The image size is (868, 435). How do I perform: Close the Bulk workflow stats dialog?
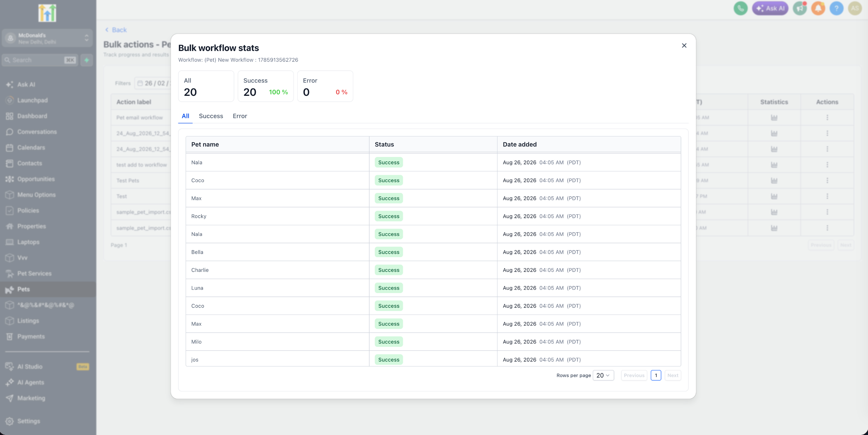684,45
